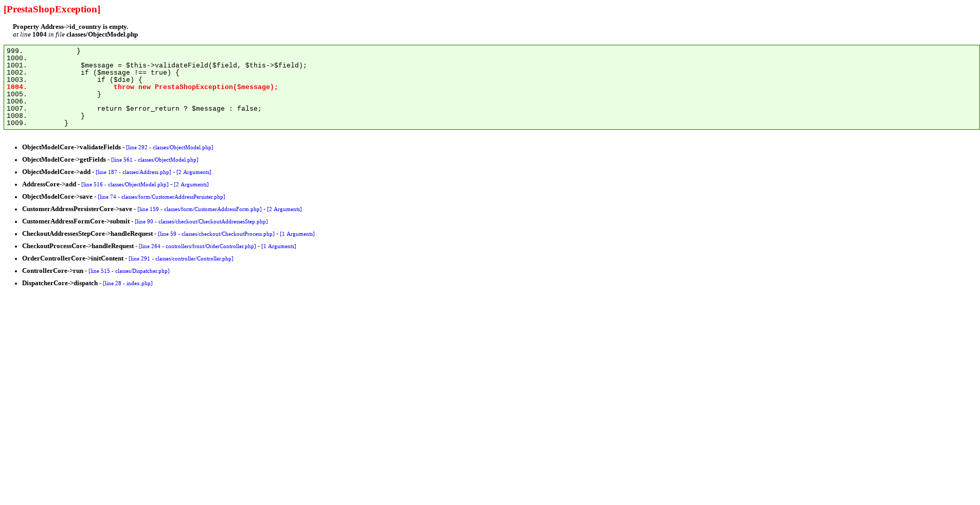Show arguments for CheckoutProcessCore->handleRequest
This screenshot has height=505, width=980.
pyautogui.click(x=279, y=247)
